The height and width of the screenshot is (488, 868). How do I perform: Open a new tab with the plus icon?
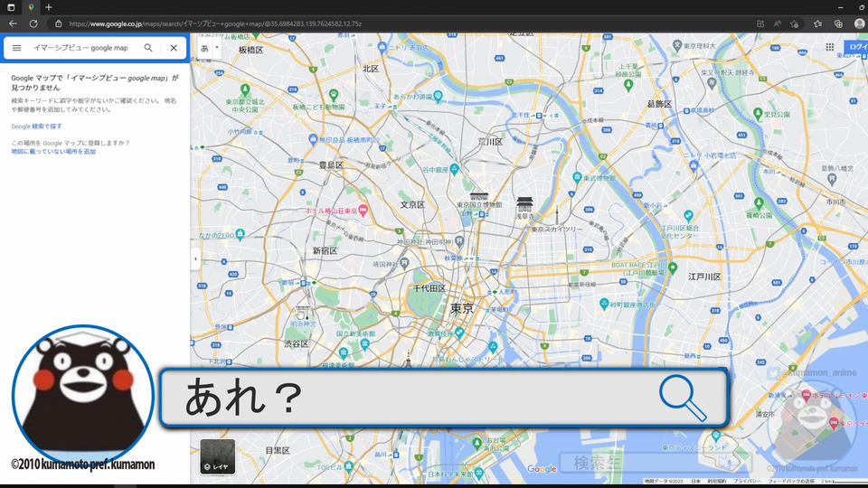[x=49, y=7]
